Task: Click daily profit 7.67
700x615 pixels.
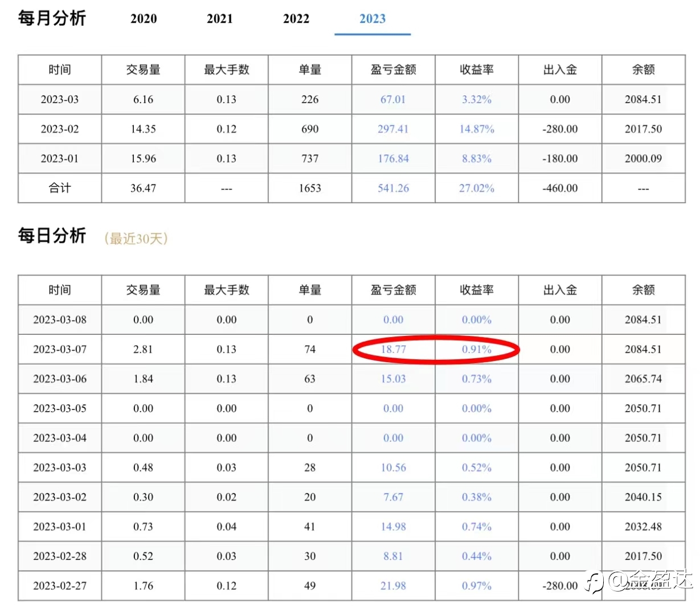Action: tap(393, 498)
